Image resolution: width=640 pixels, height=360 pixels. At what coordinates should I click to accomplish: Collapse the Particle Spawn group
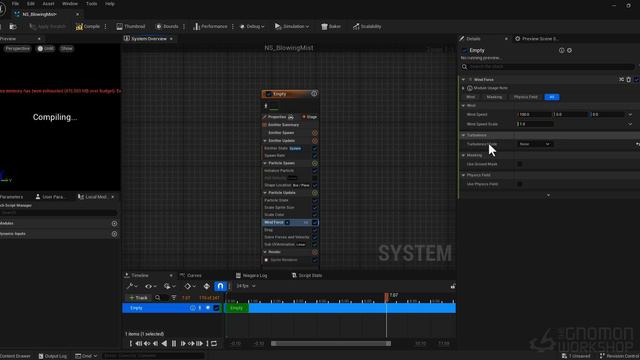[x=265, y=163]
